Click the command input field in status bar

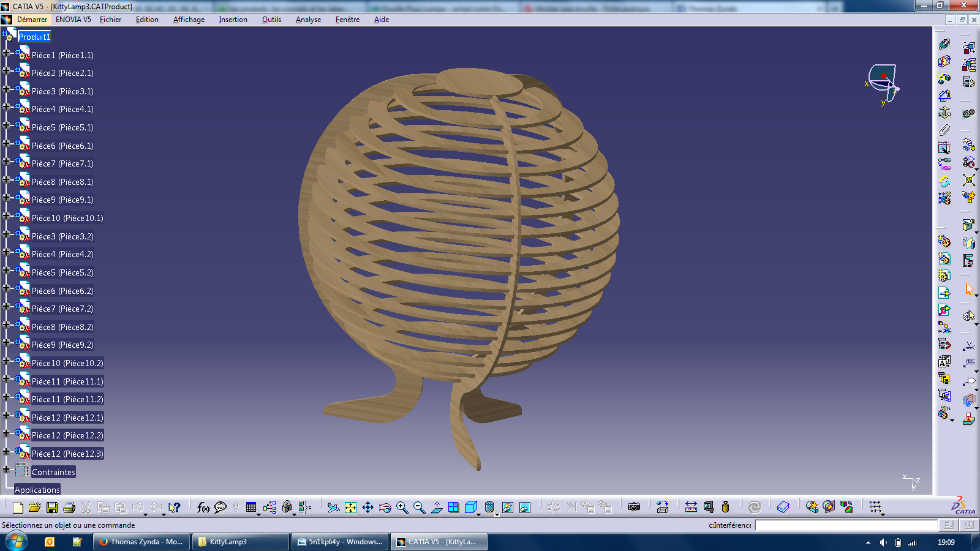coord(846,525)
